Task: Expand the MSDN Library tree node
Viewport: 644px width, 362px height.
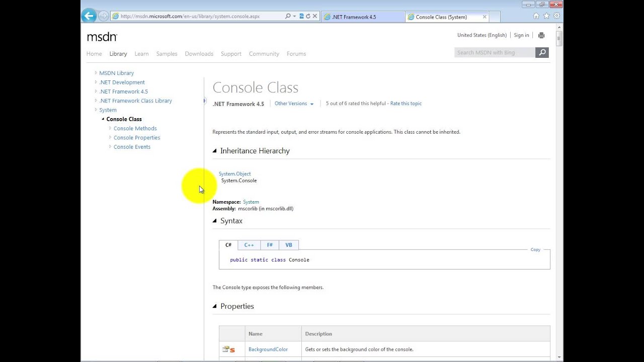Action: click(x=96, y=73)
